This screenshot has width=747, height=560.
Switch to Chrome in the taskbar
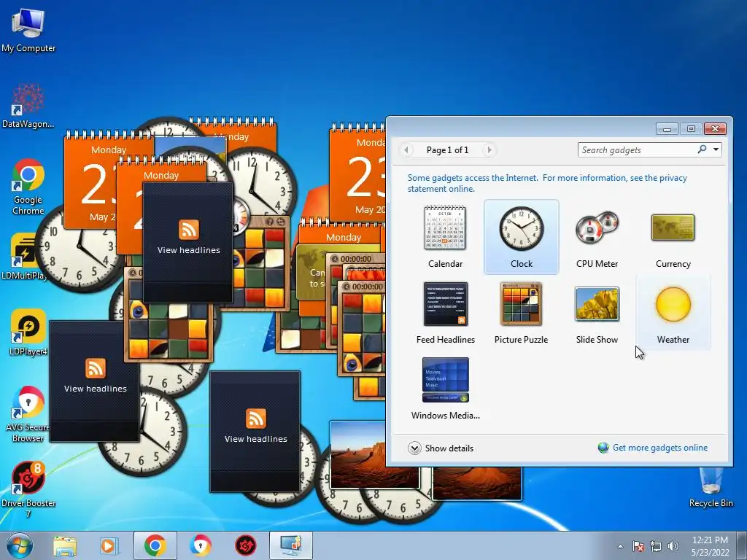pos(155,545)
